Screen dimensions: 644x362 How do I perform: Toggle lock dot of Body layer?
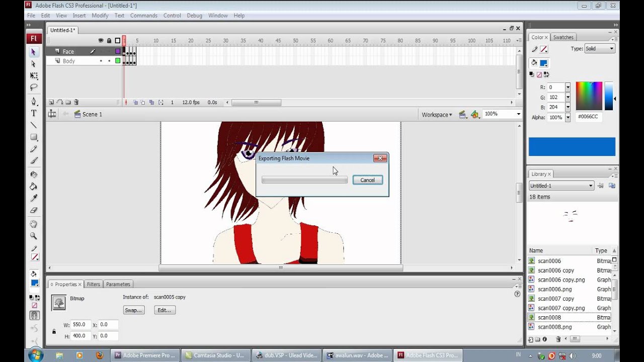[109, 61]
